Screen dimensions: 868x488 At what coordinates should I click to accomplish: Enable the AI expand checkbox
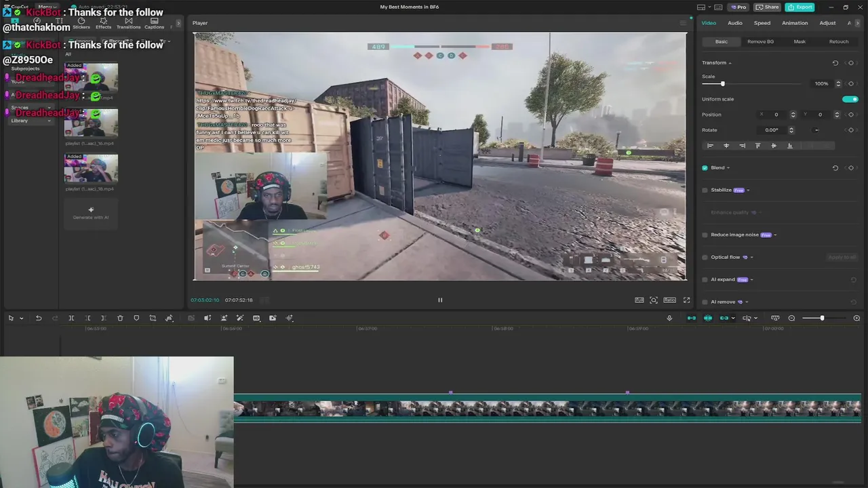click(x=705, y=280)
